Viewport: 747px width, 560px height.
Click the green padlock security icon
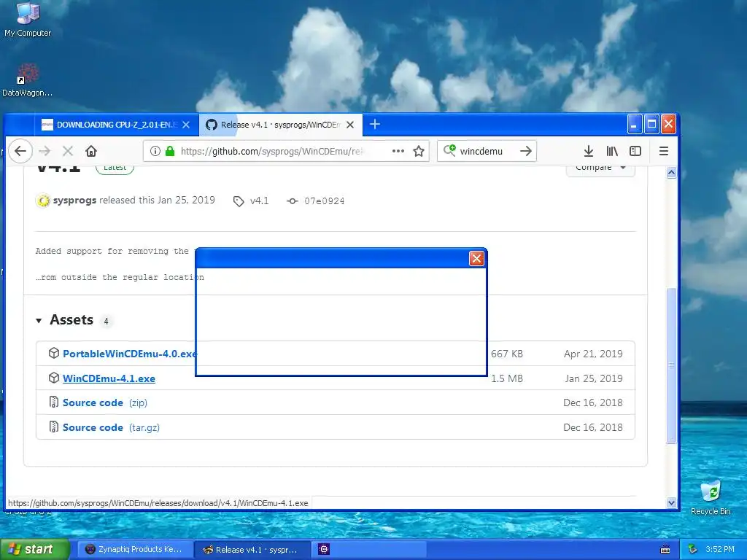(169, 152)
